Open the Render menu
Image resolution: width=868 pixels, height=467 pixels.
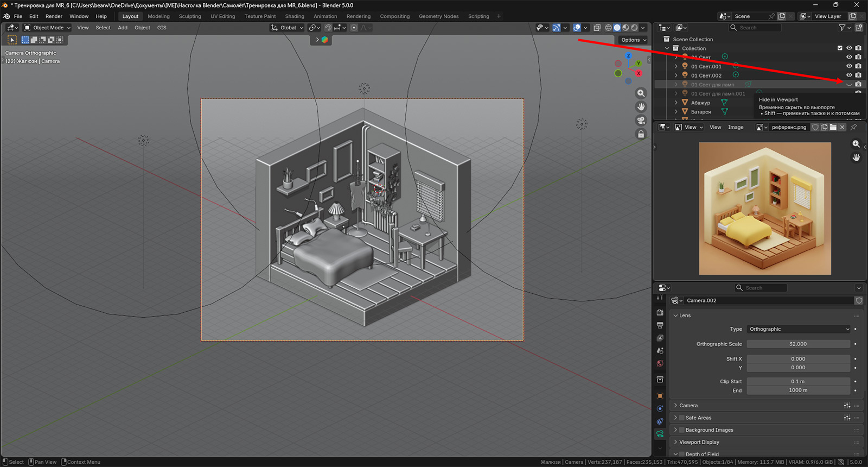coord(54,16)
